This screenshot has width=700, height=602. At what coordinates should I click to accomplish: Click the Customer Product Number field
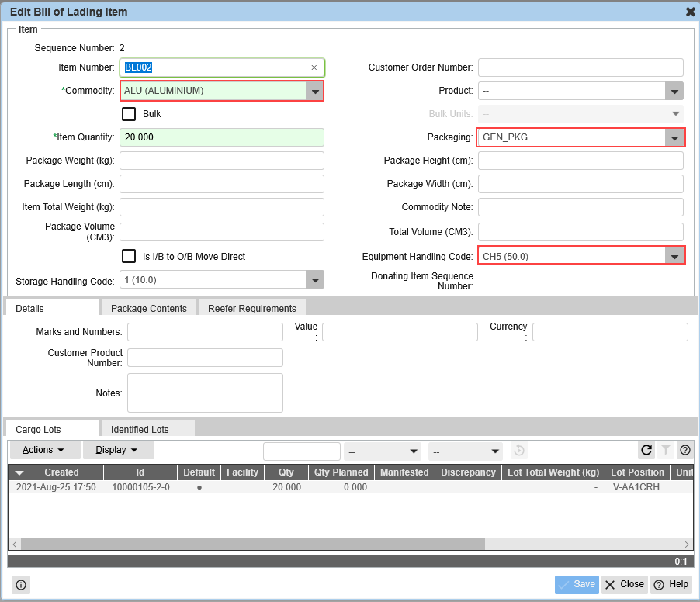[205, 358]
